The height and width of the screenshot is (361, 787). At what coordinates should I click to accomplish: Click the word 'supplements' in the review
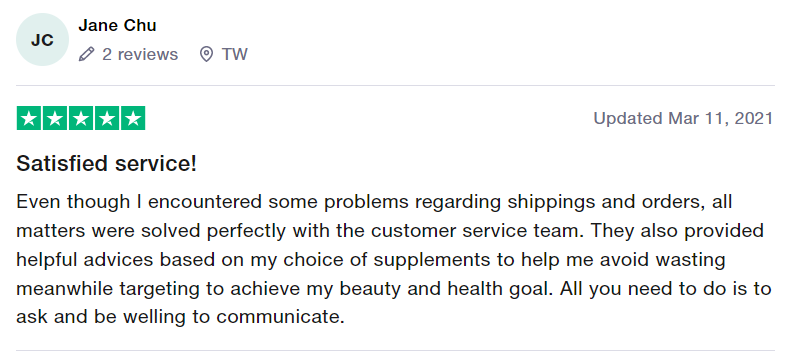pyautogui.click(x=432, y=260)
